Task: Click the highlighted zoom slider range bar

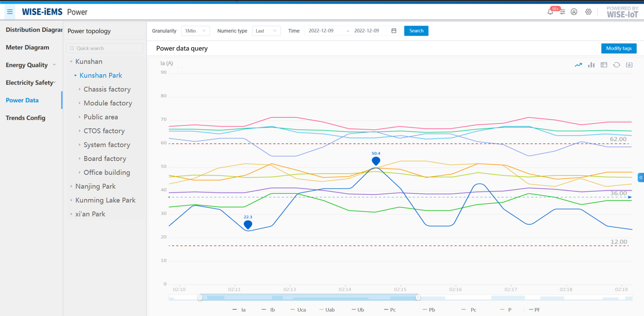Action: tap(309, 298)
